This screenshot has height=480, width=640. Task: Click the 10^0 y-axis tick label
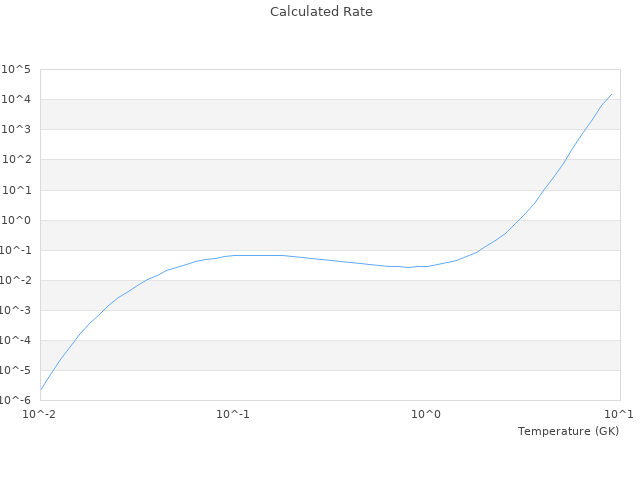(16, 220)
